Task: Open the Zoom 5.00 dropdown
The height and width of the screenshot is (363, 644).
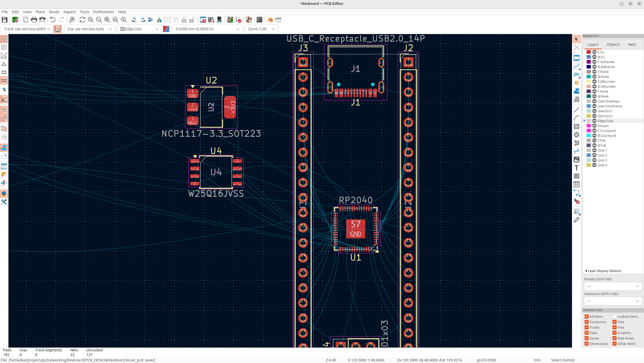Action: pyautogui.click(x=261, y=29)
